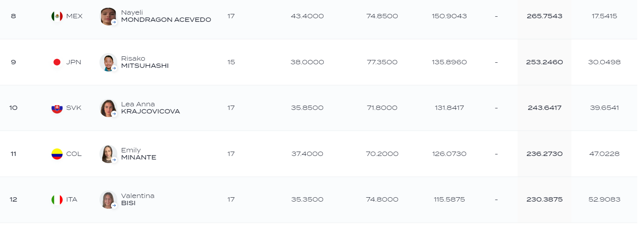644x225 pixels.
Task: Click Italy flag icon next to ITA
Action: 57,200
